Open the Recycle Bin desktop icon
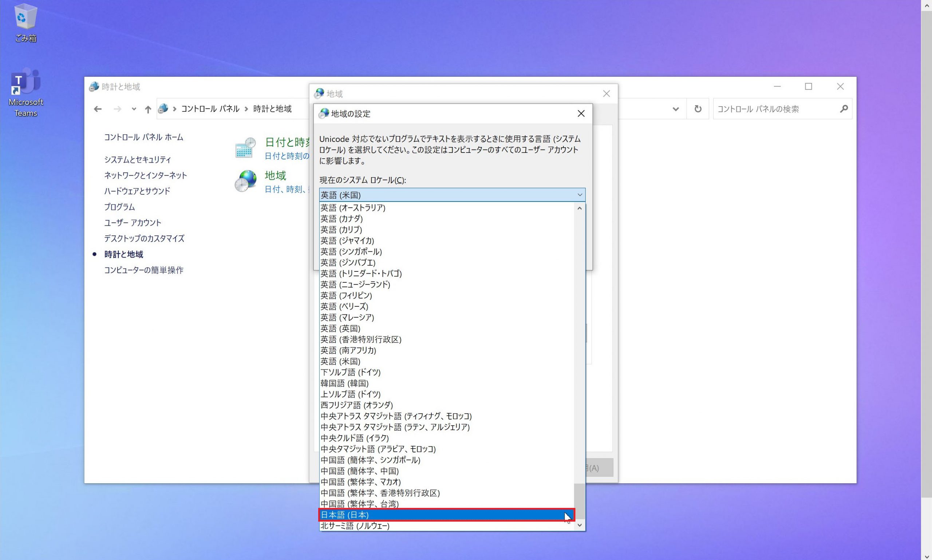 coord(25,23)
